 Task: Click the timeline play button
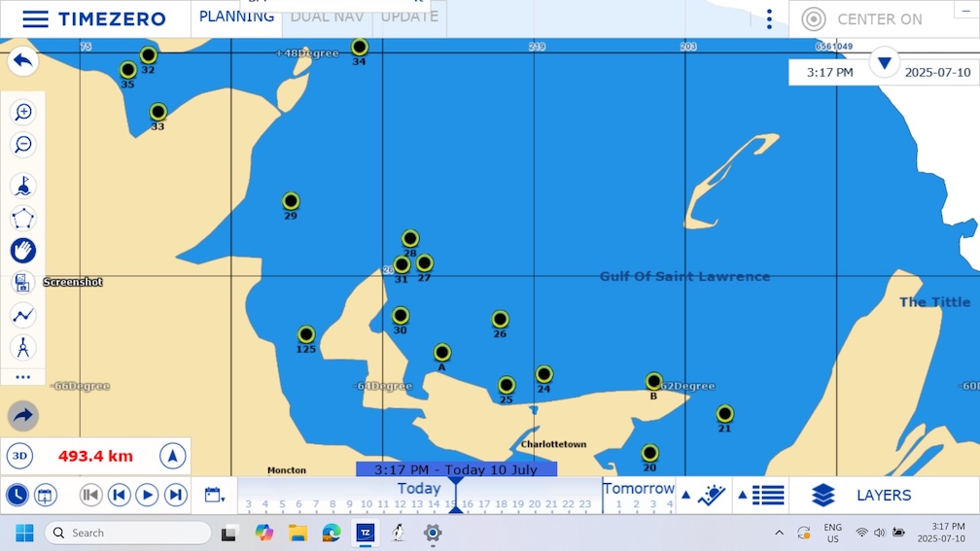click(147, 496)
